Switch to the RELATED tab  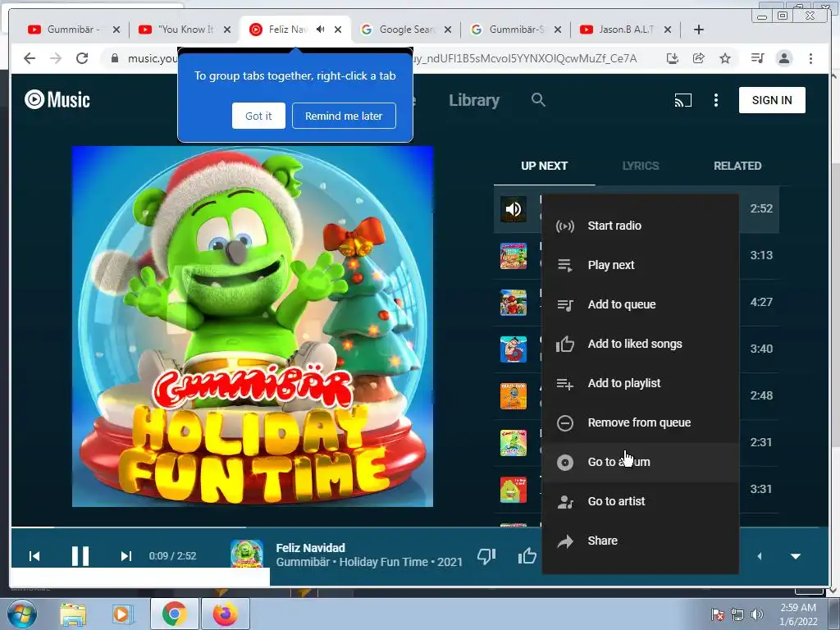click(737, 166)
